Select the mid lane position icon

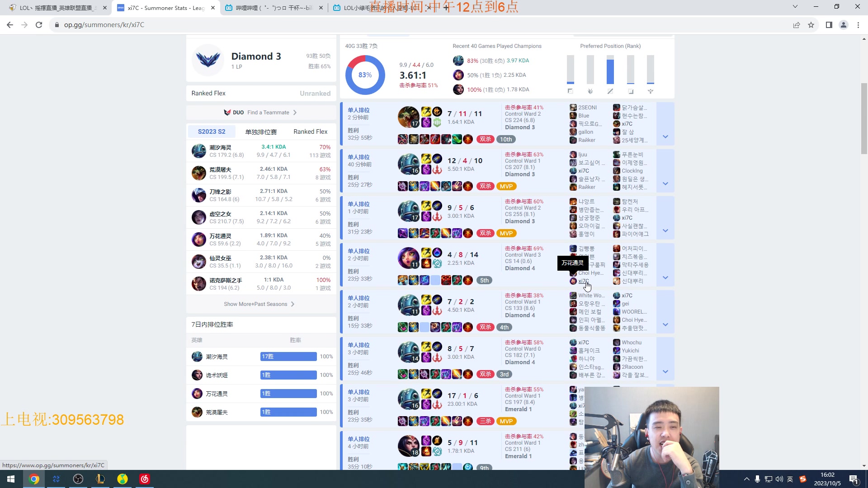click(x=610, y=91)
